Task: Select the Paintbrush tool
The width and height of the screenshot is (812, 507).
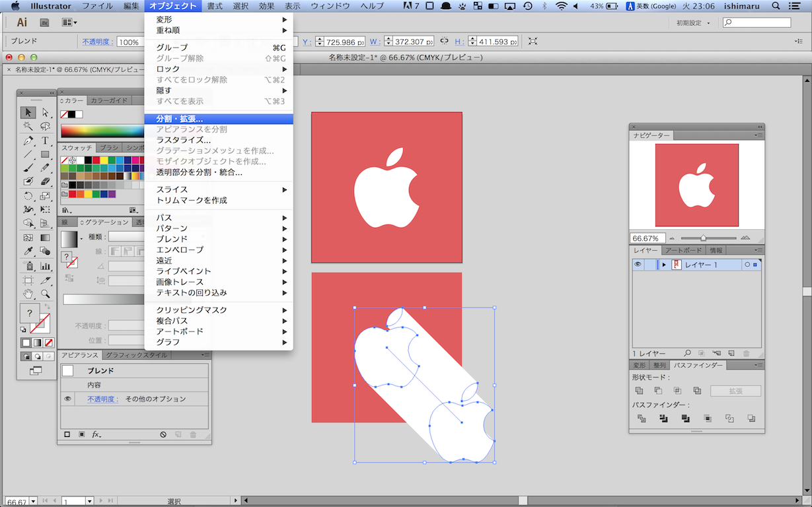Action: tap(28, 168)
